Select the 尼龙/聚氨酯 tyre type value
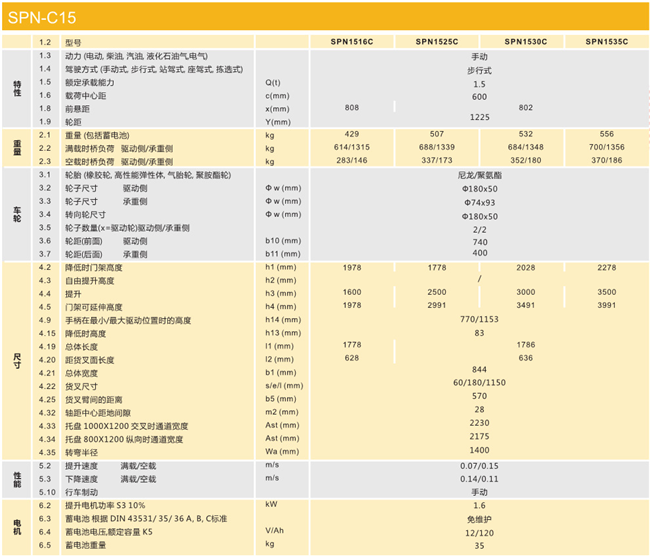 click(x=479, y=174)
